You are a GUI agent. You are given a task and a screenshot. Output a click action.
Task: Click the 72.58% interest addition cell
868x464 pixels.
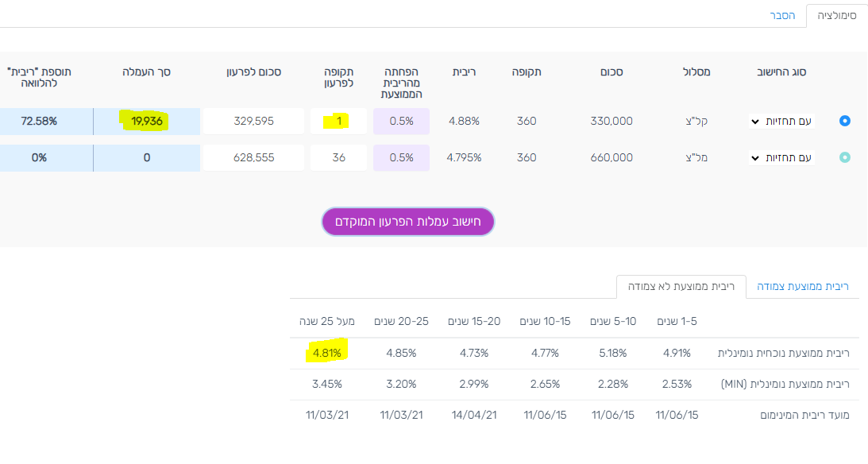(39, 122)
